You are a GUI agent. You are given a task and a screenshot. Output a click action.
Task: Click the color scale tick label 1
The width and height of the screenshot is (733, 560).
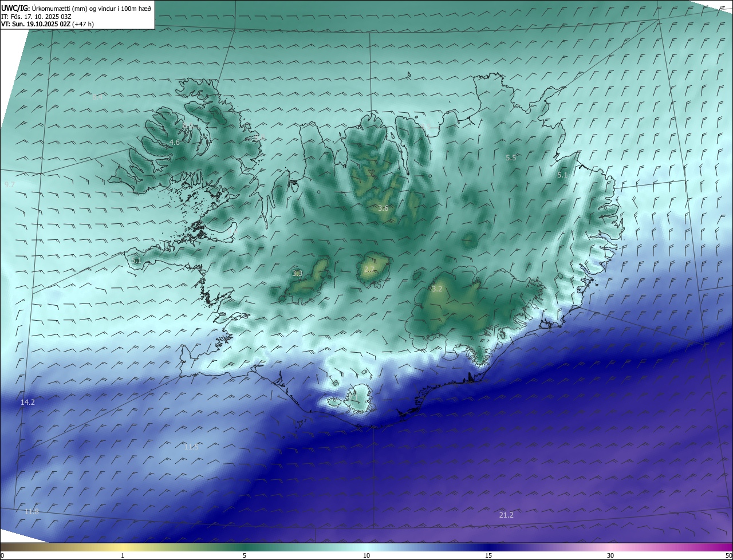[123, 555]
